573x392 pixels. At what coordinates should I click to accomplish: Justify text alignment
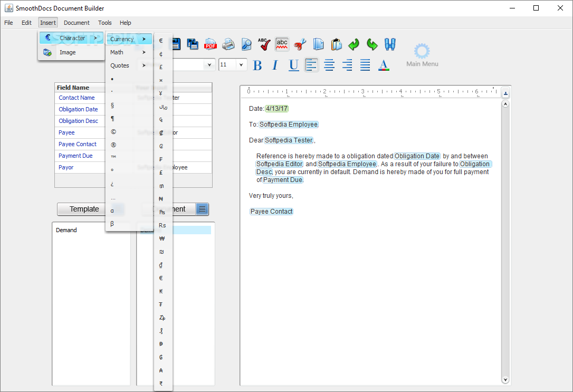coord(365,65)
